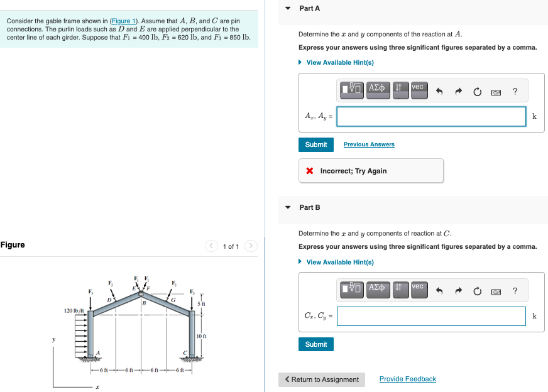Click Return to Assignment
The height and width of the screenshot is (392, 548).
[x=321, y=379]
